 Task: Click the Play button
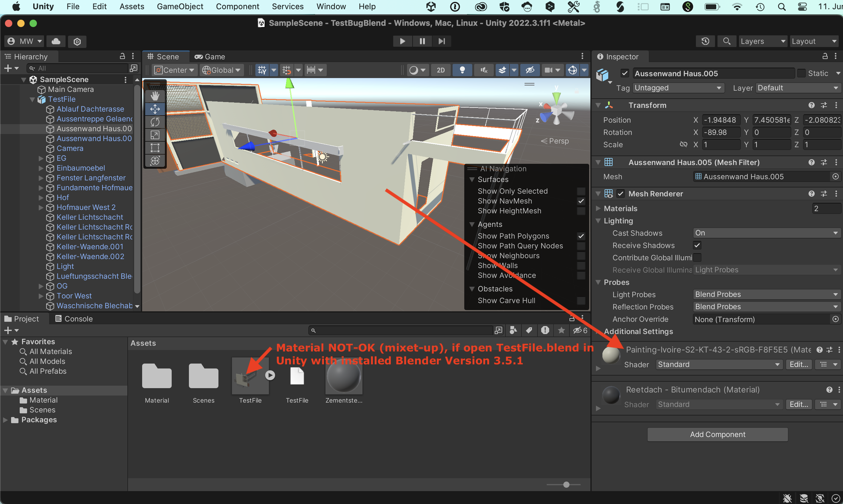pos(402,41)
